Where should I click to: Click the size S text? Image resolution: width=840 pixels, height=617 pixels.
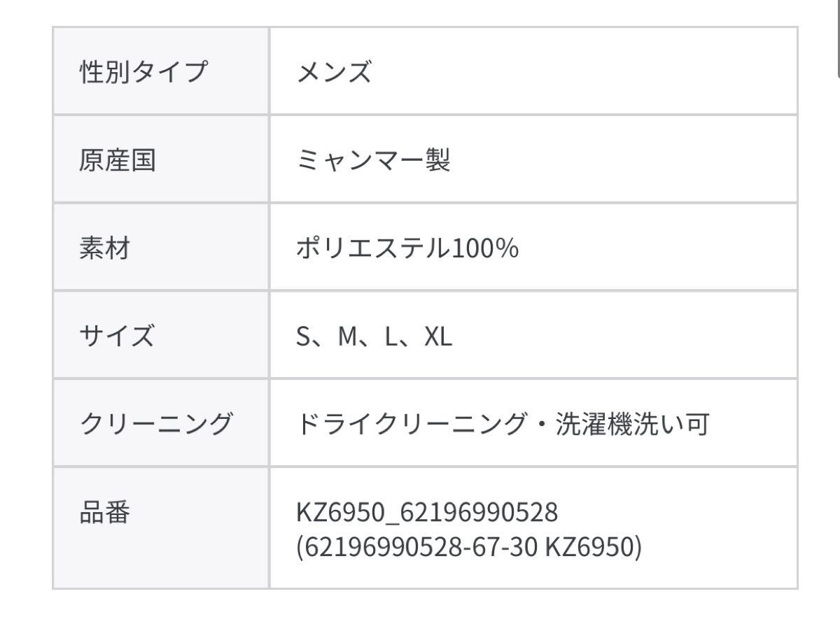(x=303, y=337)
